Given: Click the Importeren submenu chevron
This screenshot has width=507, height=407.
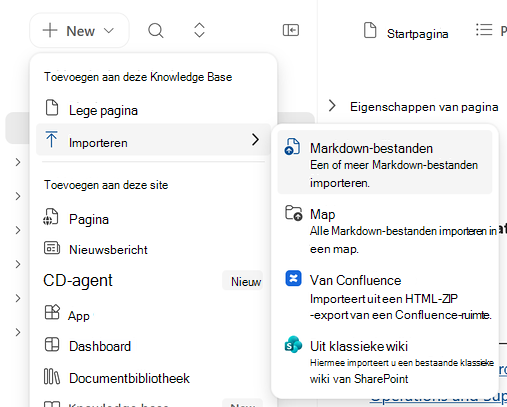Looking at the screenshot, I should pyautogui.click(x=255, y=139).
